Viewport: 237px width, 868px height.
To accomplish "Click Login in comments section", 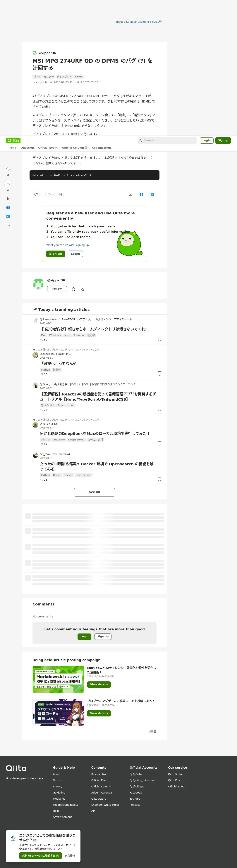I will click(x=84, y=636).
